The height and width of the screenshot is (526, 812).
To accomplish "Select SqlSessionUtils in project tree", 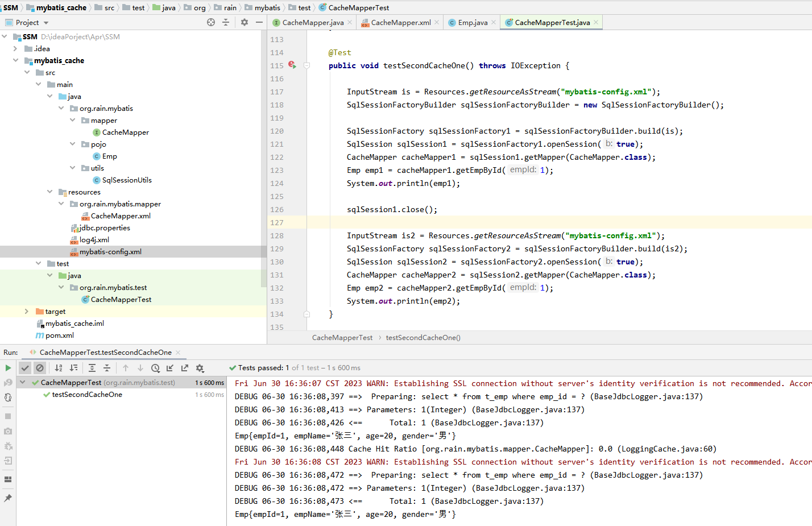I will 127,180.
